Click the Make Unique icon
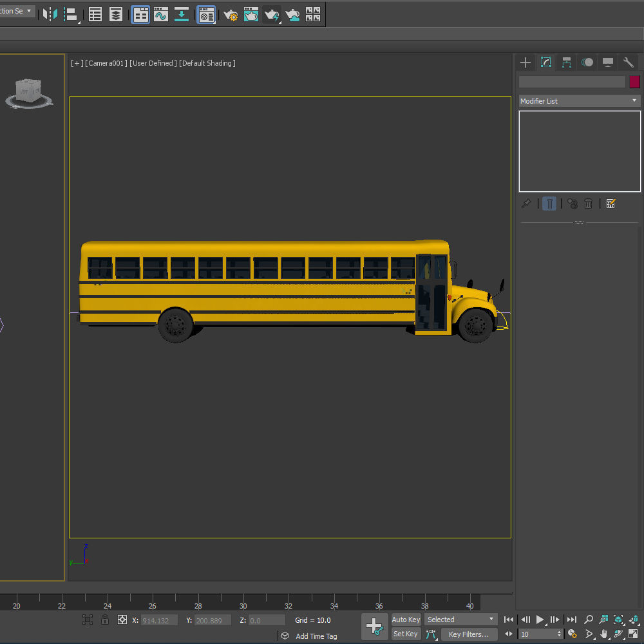 [x=572, y=204]
